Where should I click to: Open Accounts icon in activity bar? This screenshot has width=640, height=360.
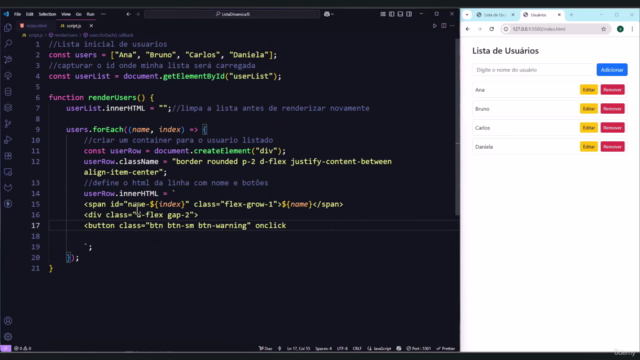pos(8,321)
